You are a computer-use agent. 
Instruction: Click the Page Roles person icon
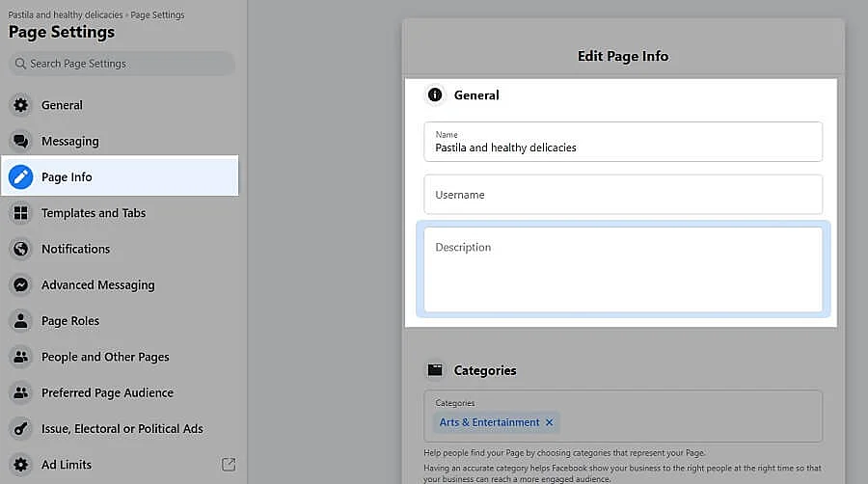(21, 321)
